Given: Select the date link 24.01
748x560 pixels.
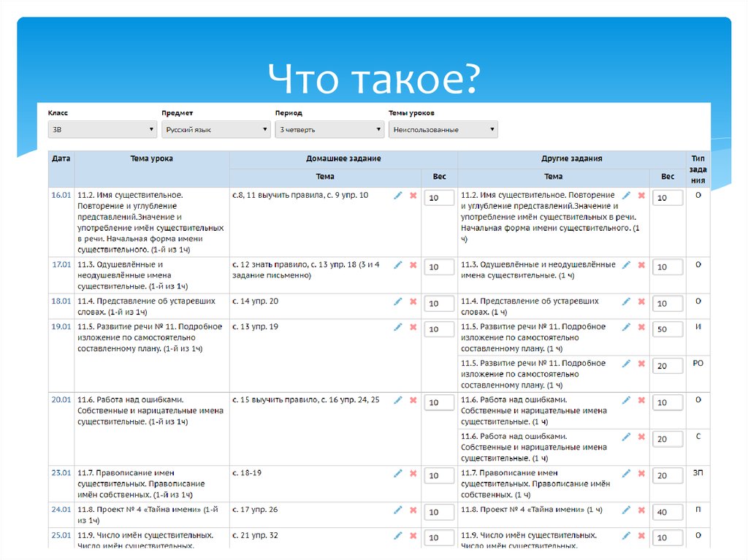Looking at the screenshot, I should [x=61, y=510].
